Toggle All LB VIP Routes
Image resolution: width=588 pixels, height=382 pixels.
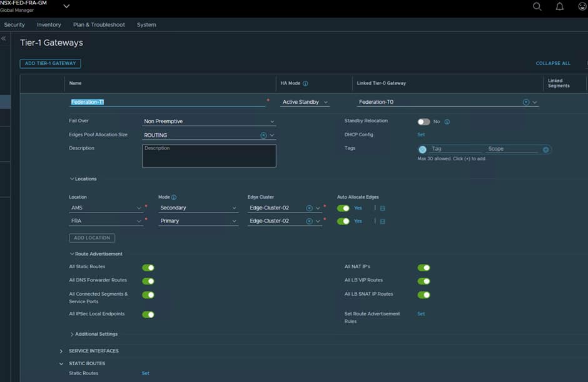click(x=423, y=281)
